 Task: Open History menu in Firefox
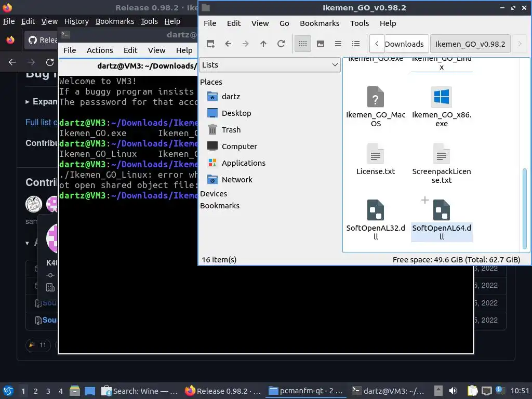pyautogui.click(x=76, y=21)
